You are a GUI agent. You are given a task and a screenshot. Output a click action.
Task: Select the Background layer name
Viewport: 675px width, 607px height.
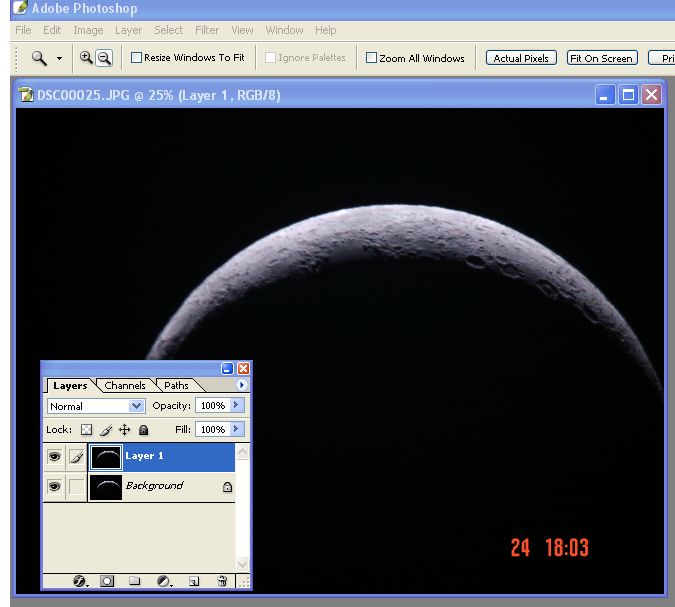point(155,486)
